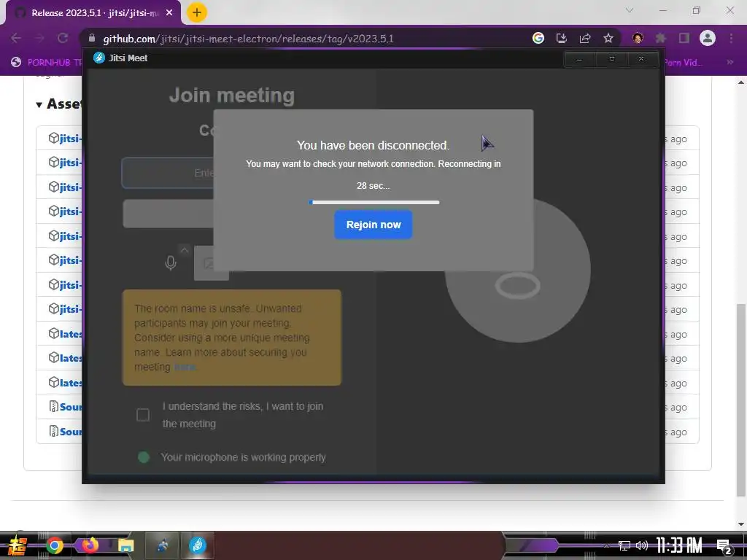Open the Chrome profile avatar
This screenshot has height=560, width=747.
pos(708,38)
